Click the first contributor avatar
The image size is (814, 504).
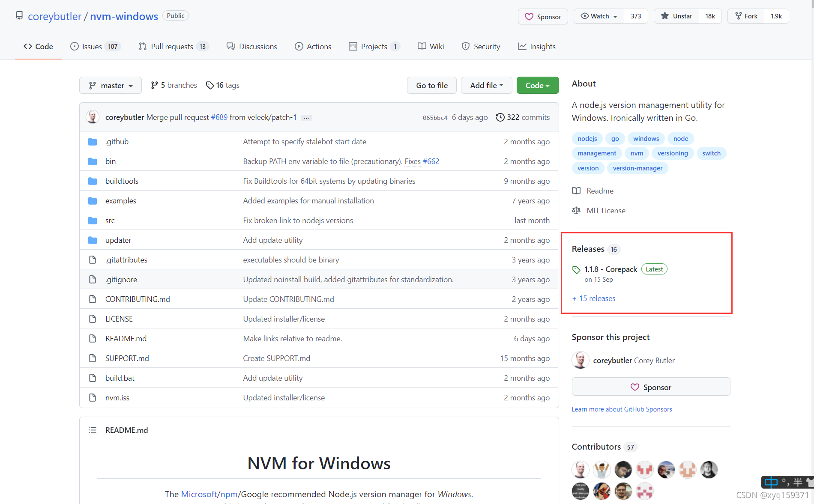[x=581, y=470]
